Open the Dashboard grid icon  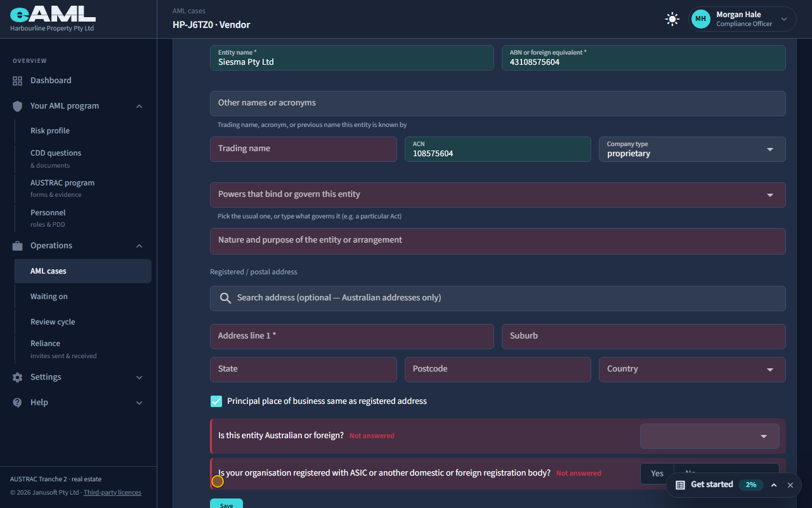coord(17,81)
